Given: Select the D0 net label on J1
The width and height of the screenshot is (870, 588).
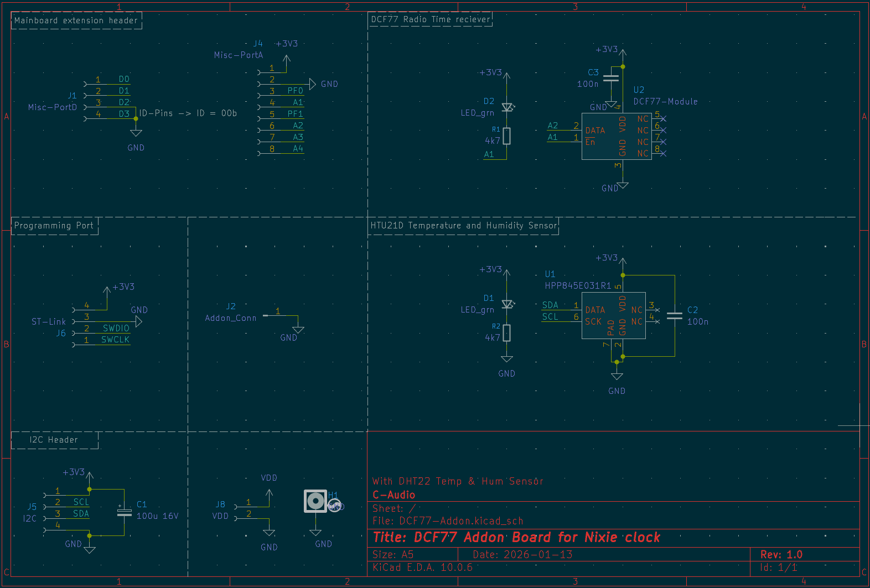Looking at the screenshot, I should pyautogui.click(x=124, y=79).
